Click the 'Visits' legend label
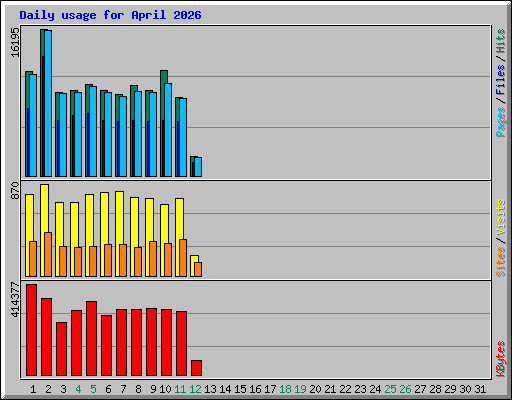 (x=501, y=217)
